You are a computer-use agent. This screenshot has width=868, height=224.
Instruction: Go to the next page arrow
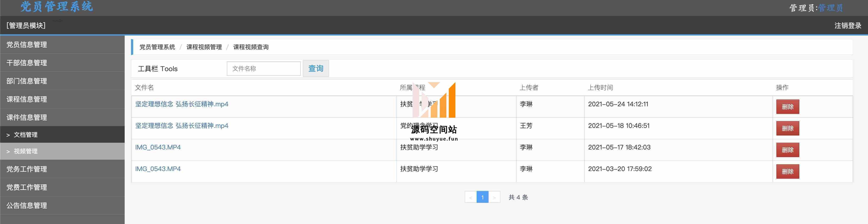pos(494,198)
